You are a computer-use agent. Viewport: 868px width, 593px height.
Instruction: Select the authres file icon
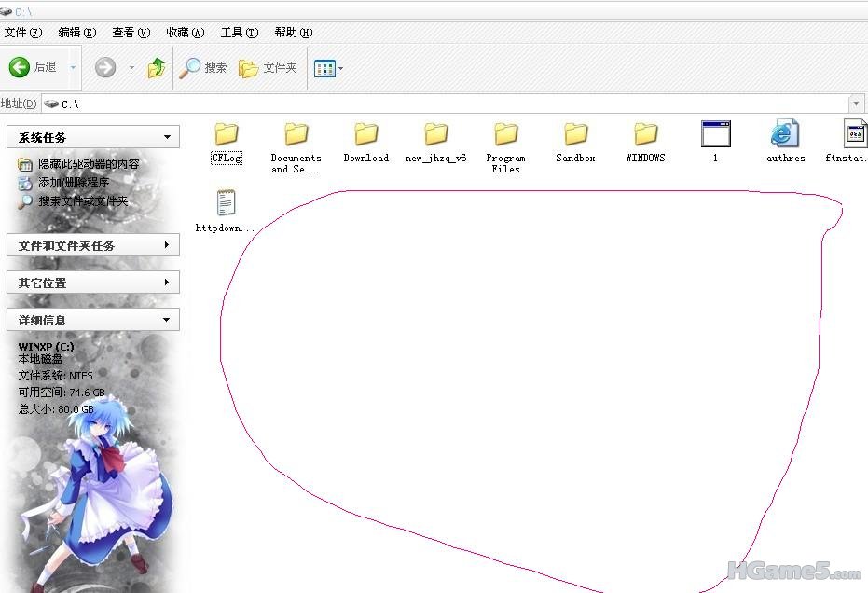pos(785,135)
